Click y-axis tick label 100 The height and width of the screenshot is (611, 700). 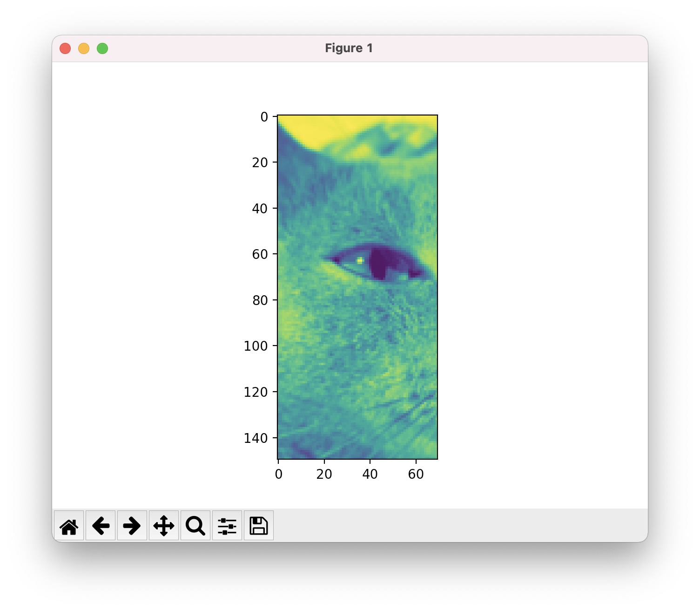tap(256, 346)
